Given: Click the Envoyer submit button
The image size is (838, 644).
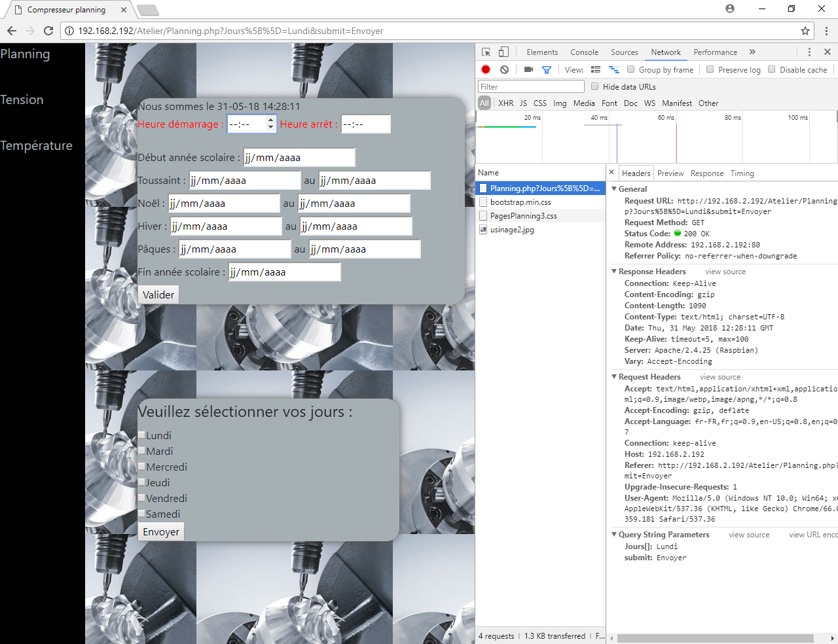Looking at the screenshot, I should [161, 531].
